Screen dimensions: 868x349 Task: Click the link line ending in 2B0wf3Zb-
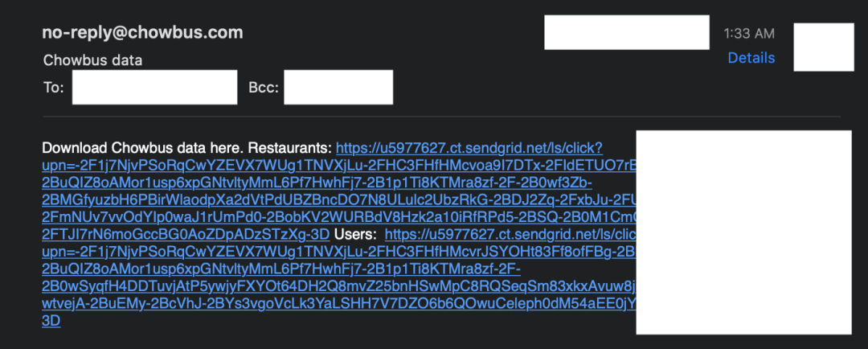(317, 183)
